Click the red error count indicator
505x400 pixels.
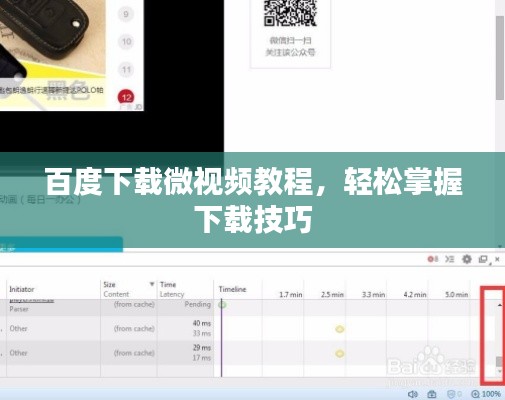tap(433, 259)
